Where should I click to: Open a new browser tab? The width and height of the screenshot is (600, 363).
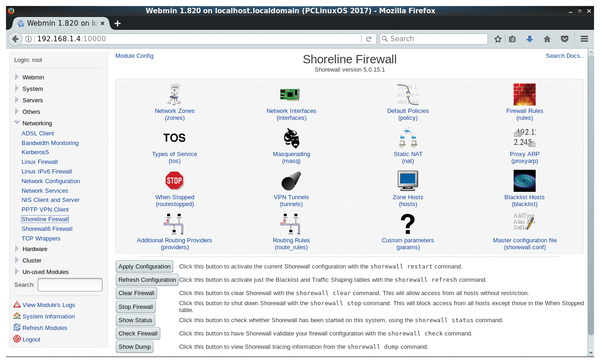117,23
